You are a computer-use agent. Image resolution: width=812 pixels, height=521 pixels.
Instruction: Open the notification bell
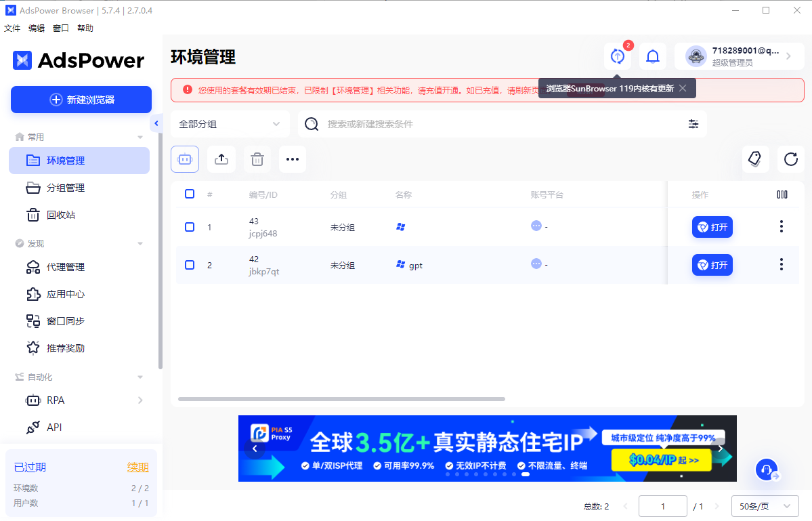(x=652, y=56)
